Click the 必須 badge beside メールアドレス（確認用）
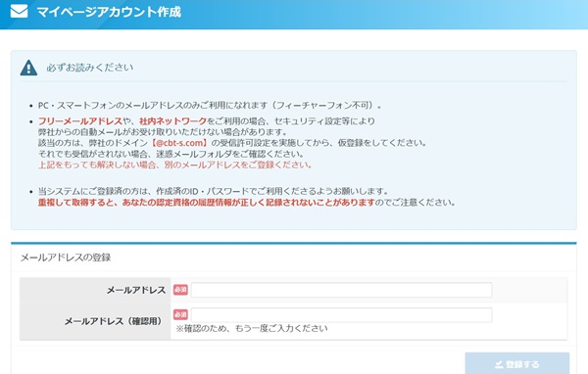The width and height of the screenshot is (588, 374). [x=180, y=314]
